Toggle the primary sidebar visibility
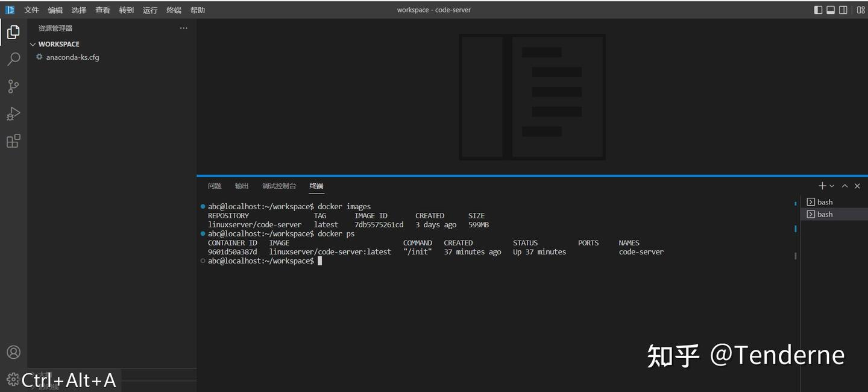This screenshot has width=868, height=392. pos(817,10)
